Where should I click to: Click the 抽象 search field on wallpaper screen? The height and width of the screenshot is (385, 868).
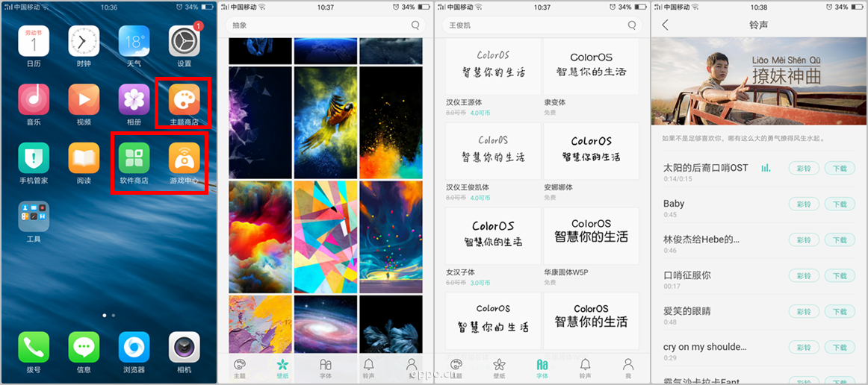coord(325,25)
